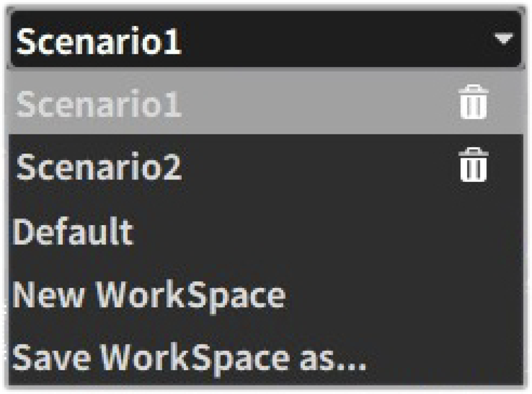The width and height of the screenshot is (532, 394).
Task: Select the last entry, Save WorkSpace as...
Action: [189, 358]
